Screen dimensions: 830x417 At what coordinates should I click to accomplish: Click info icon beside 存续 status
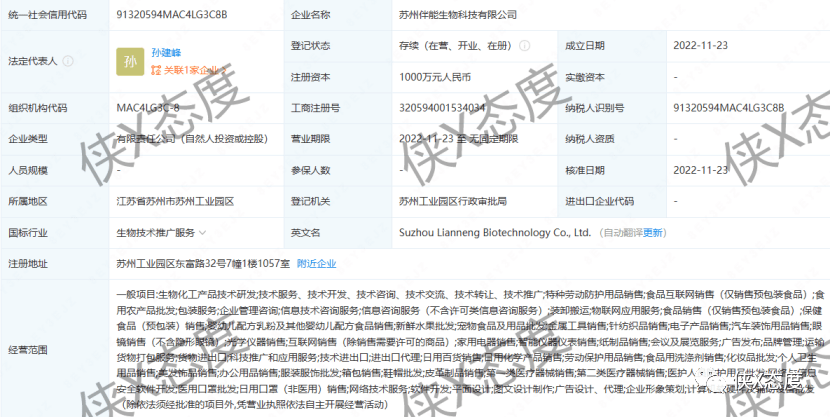pyautogui.click(x=525, y=46)
